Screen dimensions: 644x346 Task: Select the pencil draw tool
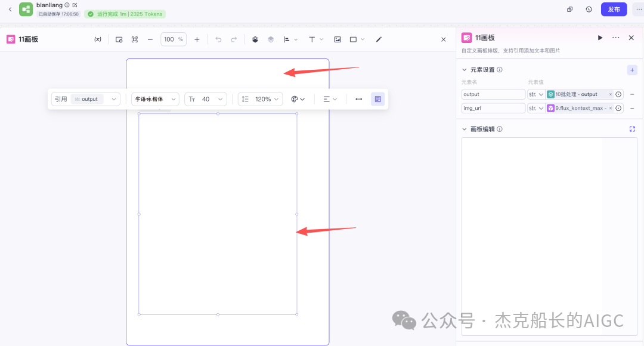pos(379,39)
